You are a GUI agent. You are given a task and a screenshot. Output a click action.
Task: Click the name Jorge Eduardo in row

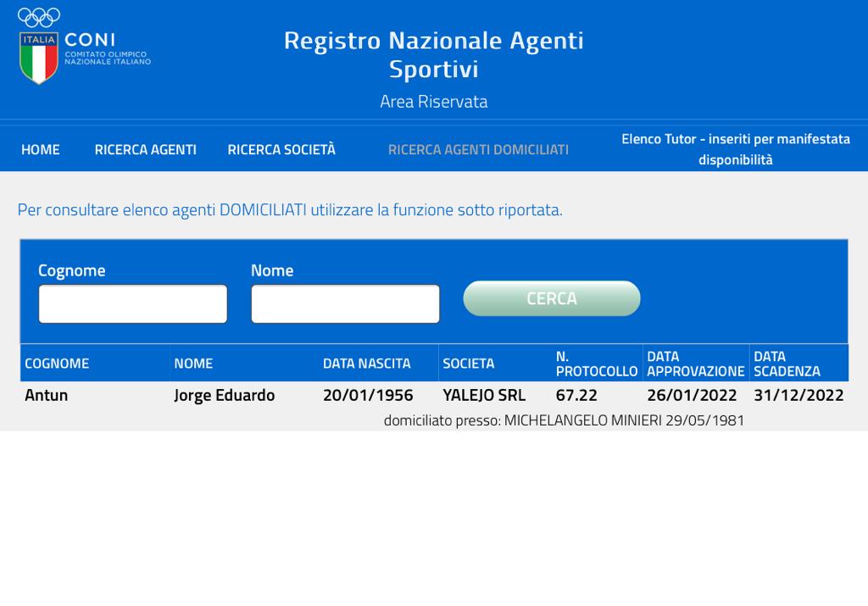tap(224, 395)
